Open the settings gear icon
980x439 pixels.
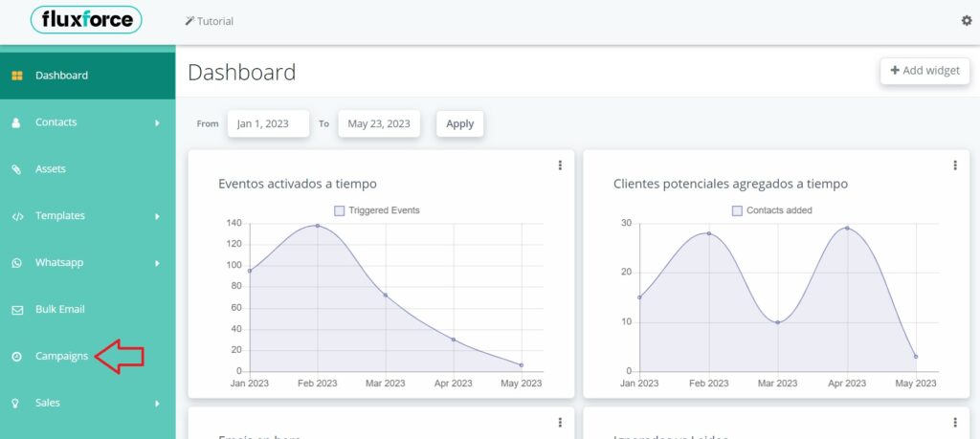(x=967, y=21)
